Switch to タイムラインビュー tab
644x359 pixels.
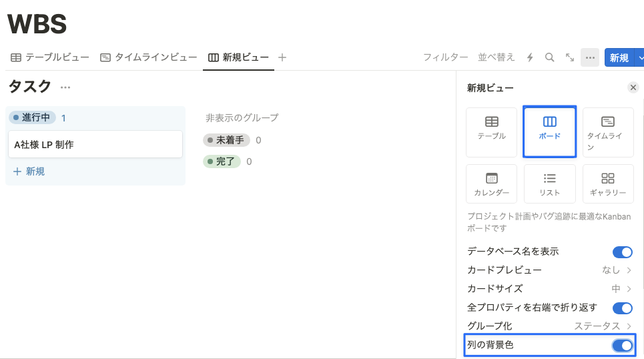(149, 57)
